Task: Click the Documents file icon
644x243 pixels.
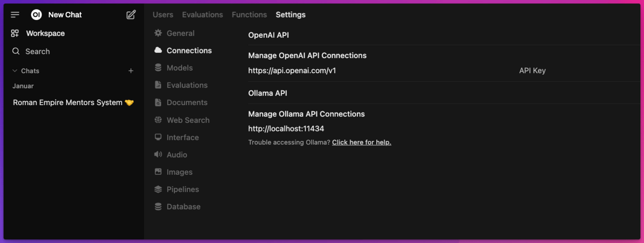Action: [158, 102]
